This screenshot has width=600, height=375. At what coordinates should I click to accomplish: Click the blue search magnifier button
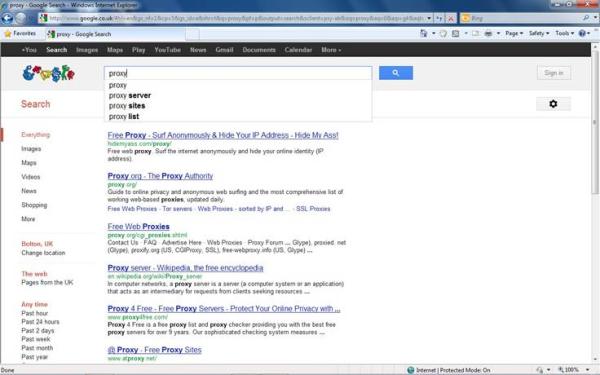396,73
